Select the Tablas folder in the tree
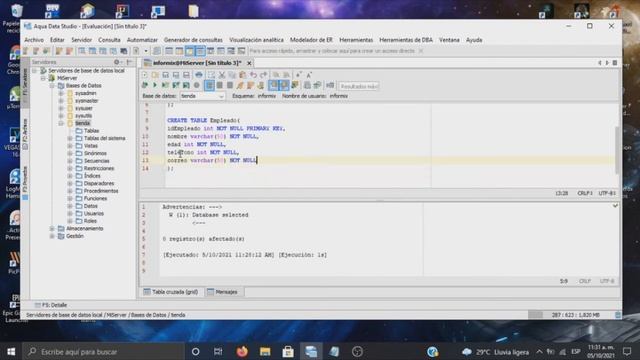The height and width of the screenshot is (360, 640). [91, 131]
